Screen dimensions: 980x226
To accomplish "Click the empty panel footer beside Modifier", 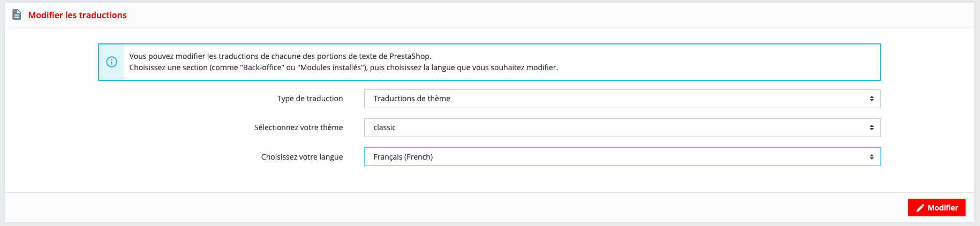I will [455, 208].
